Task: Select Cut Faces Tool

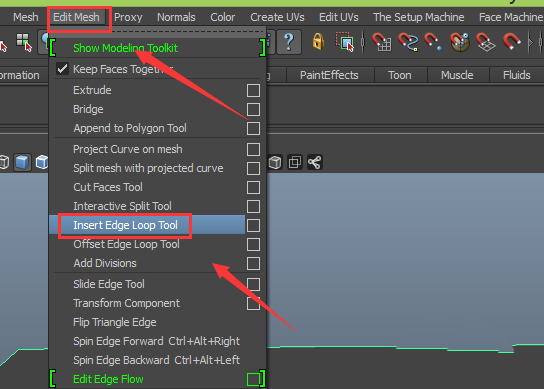Action: pos(108,187)
